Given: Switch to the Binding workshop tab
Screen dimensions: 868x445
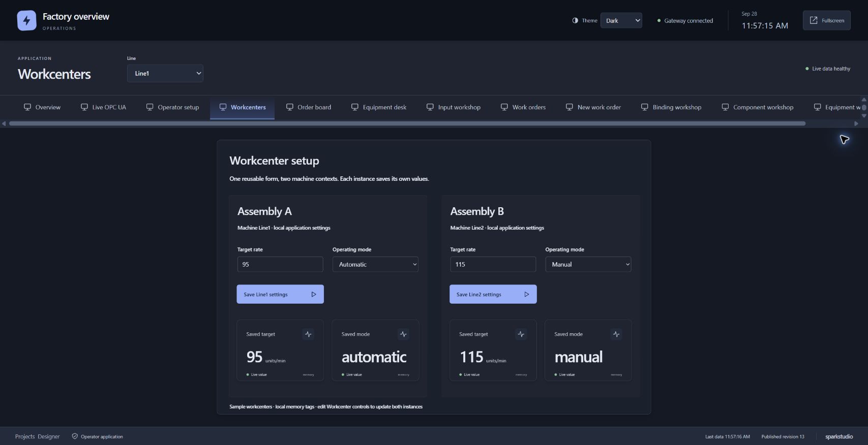Looking at the screenshot, I should click(x=671, y=107).
